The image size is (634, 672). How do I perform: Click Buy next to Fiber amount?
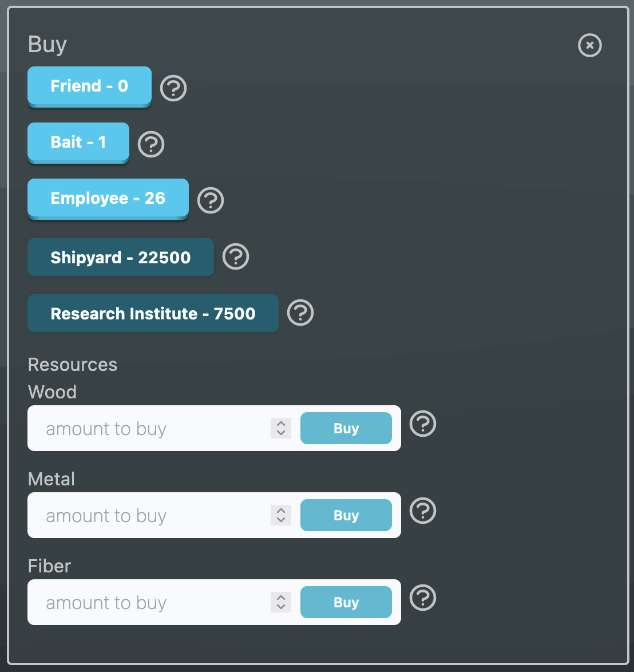tap(346, 602)
